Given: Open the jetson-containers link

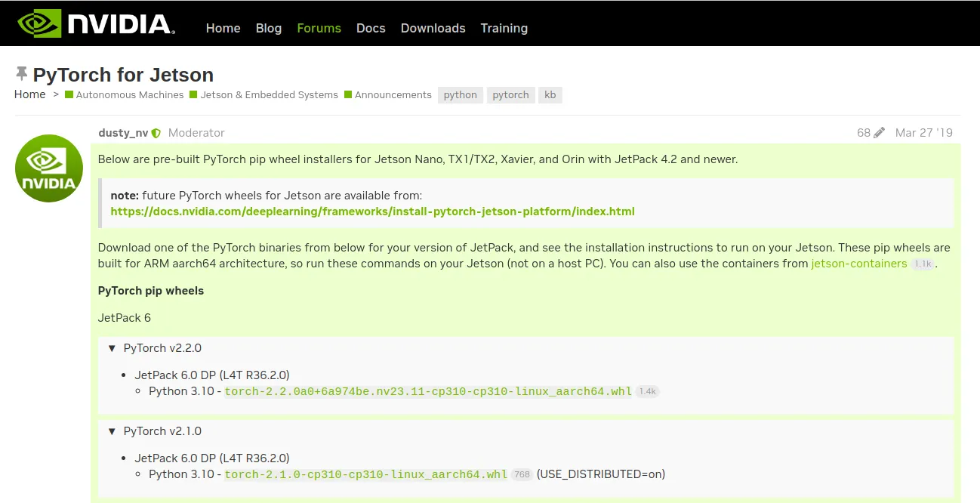Looking at the screenshot, I should pos(858,264).
